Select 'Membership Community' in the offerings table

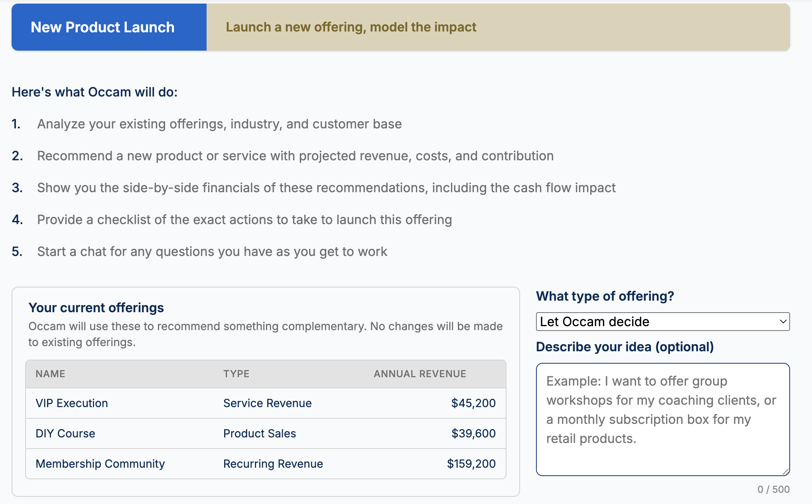click(x=100, y=464)
